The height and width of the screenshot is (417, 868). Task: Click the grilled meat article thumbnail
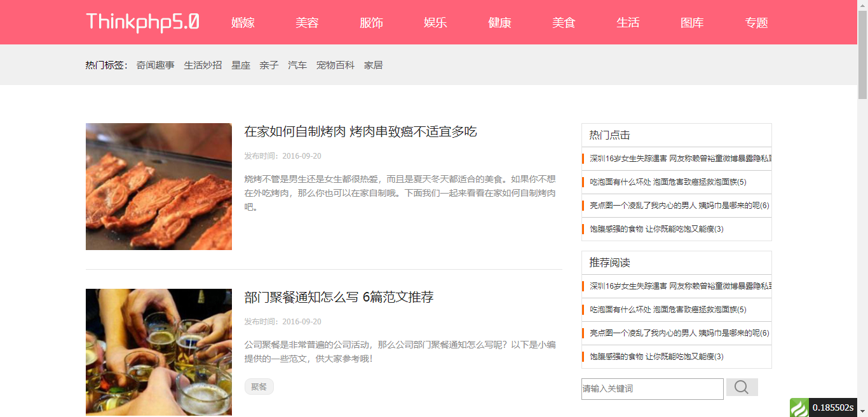[159, 187]
